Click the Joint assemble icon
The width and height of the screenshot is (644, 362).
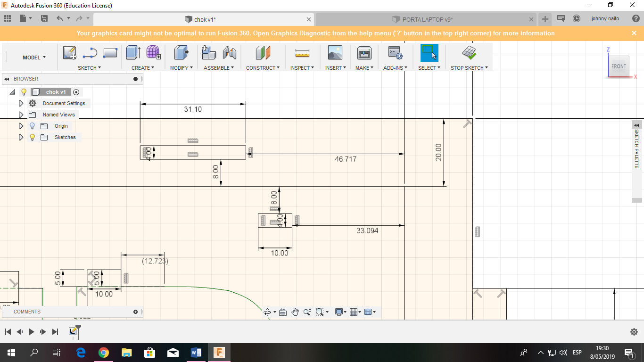[x=229, y=53]
